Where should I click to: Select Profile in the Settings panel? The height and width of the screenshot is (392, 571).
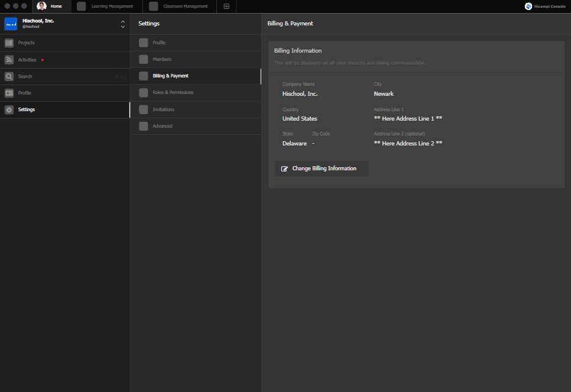coord(159,43)
